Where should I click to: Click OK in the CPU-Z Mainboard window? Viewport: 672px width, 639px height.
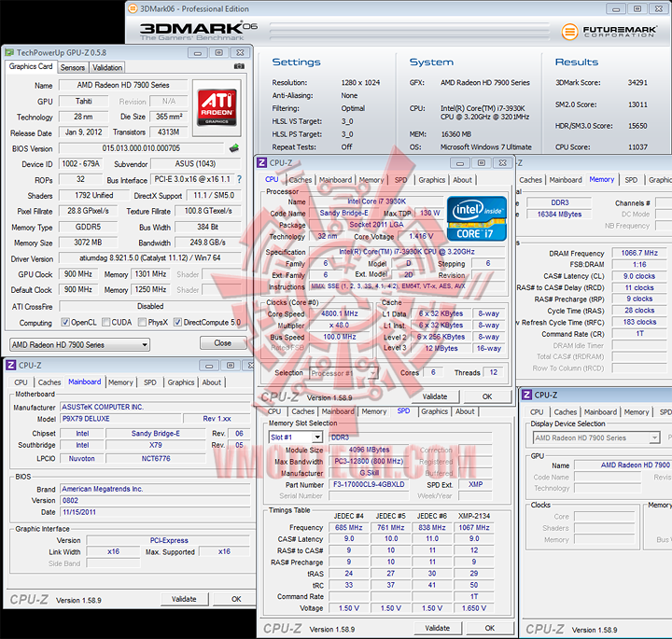pyautogui.click(x=236, y=599)
